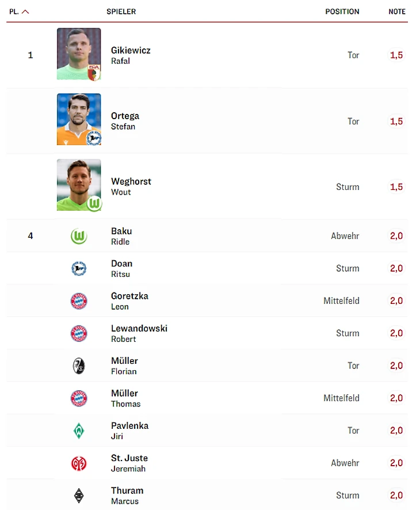Viewport: 420px width, 510px height.
Task: Open Robert Lewandowski player name link
Action: coord(139,329)
